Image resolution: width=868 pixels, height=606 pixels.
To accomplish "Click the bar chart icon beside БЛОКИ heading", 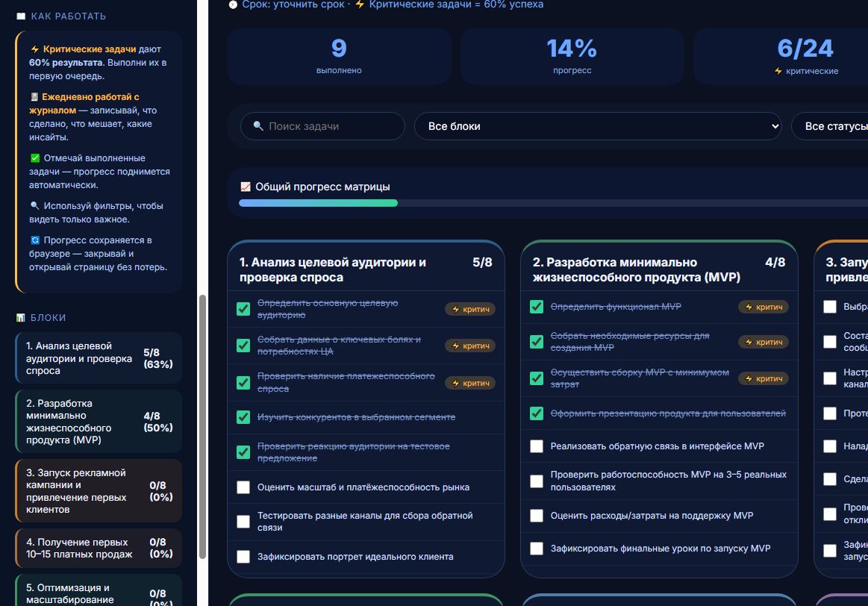I will [21, 318].
